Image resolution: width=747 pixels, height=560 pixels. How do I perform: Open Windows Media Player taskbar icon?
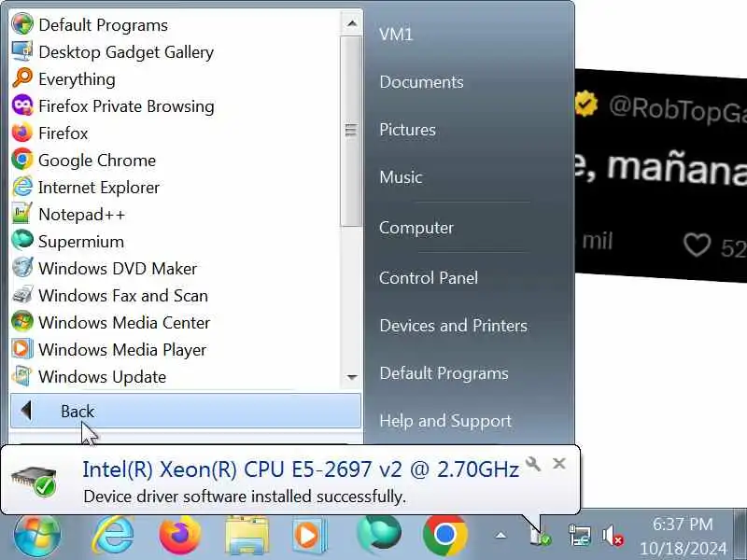click(310, 535)
